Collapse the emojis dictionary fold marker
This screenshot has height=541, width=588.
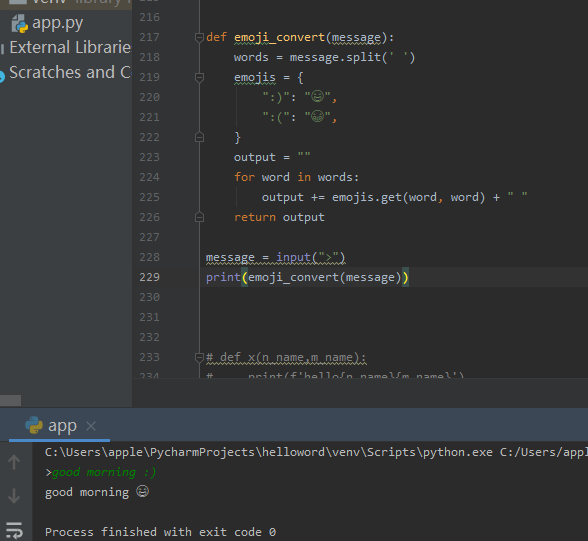(200, 78)
